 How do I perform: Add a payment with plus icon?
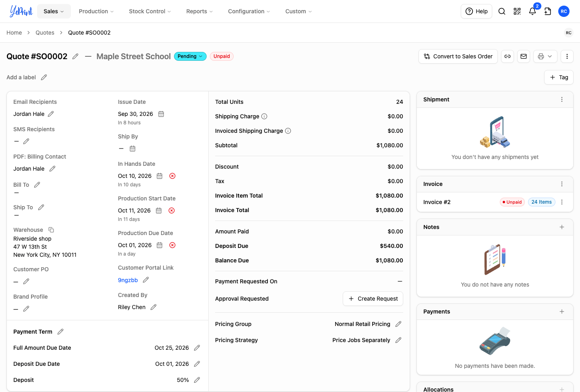pos(562,312)
